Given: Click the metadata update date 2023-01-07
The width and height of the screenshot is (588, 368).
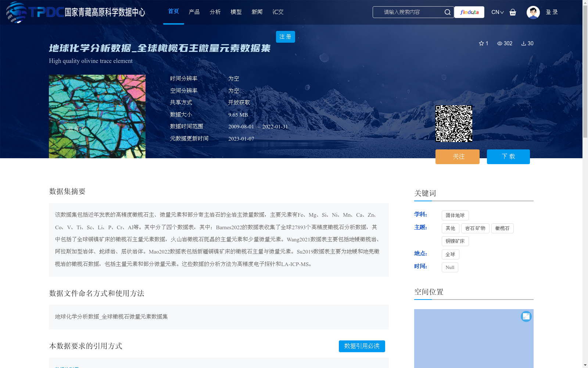Looking at the screenshot, I should (241, 139).
